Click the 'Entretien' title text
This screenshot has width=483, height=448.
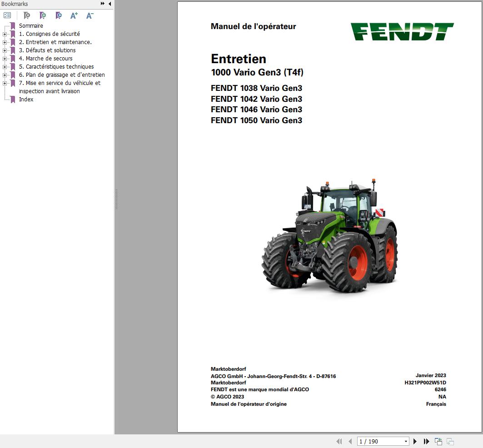(x=239, y=59)
